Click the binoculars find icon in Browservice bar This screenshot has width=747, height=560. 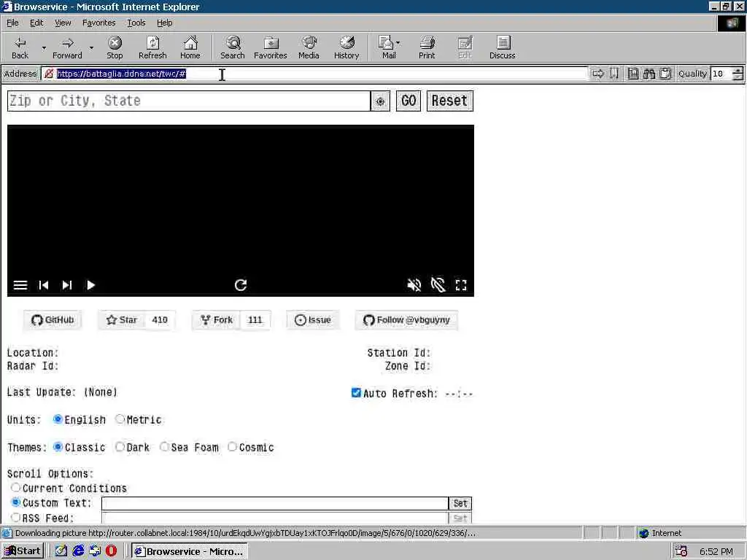tap(649, 74)
